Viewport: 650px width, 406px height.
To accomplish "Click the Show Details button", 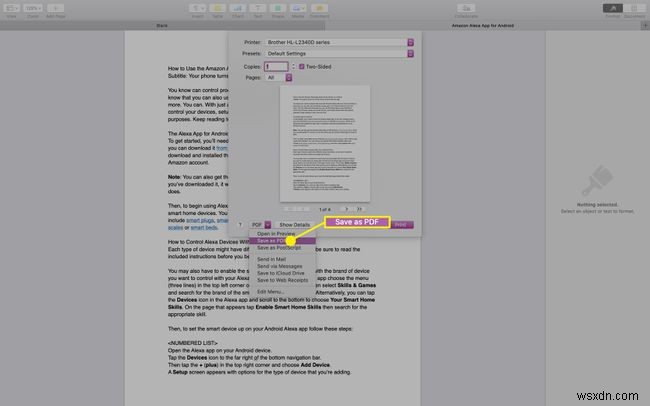I will 294,225.
